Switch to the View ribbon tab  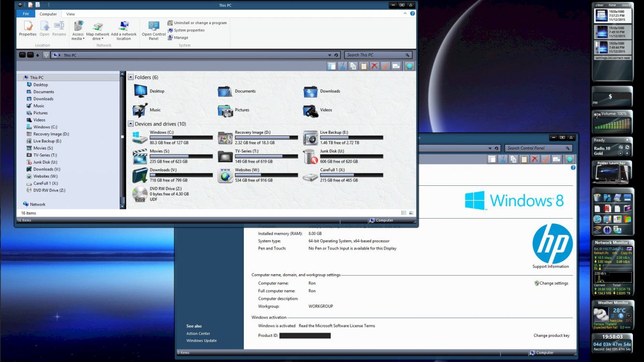(70, 14)
